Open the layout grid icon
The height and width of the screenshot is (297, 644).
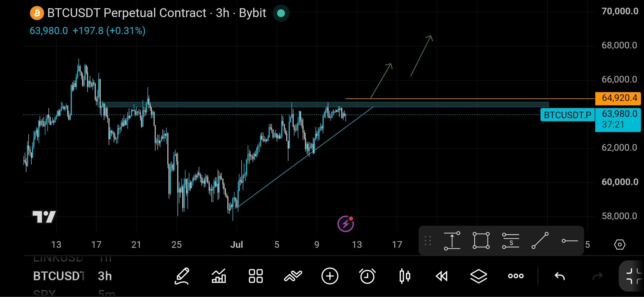pyautogui.click(x=256, y=276)
